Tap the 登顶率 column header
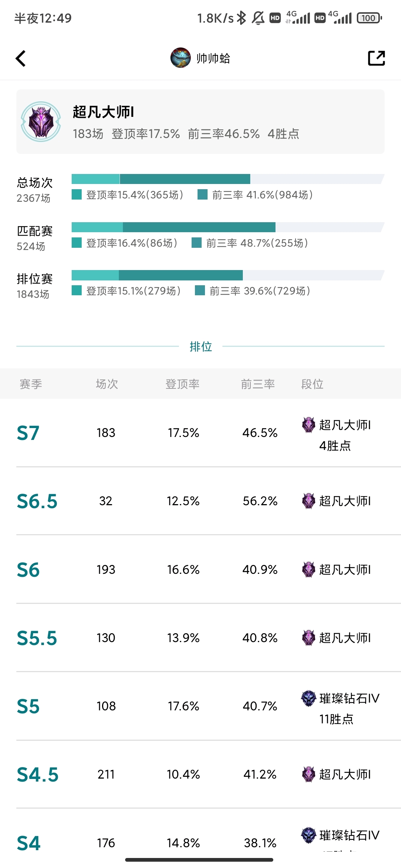The height and width of the screenshot is (868, 401). 182,384
